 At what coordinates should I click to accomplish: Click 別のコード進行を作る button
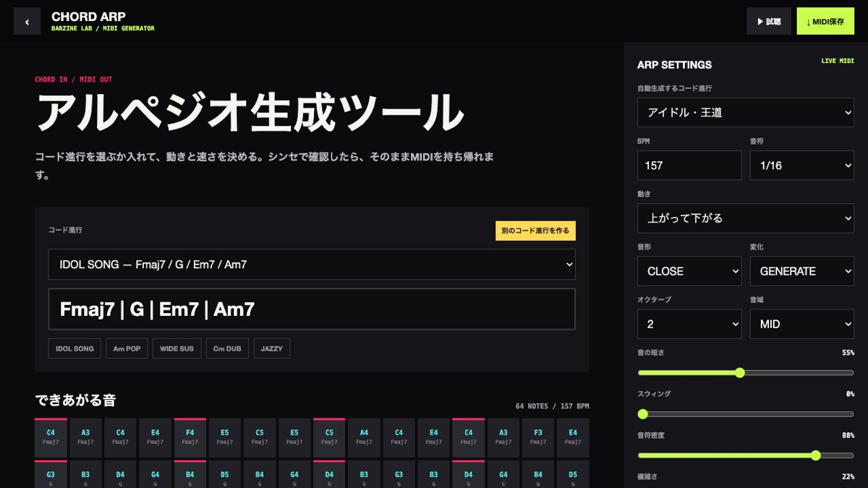pos(535,231)
